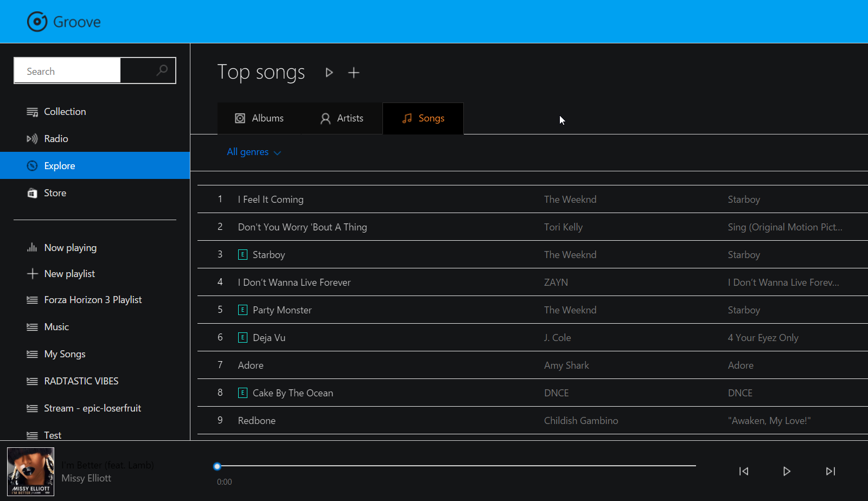The width and height of the screenshot is (868, 501).
Task: Open the I Don't Wanna Live Forev... album
Action: click(783, 282)
